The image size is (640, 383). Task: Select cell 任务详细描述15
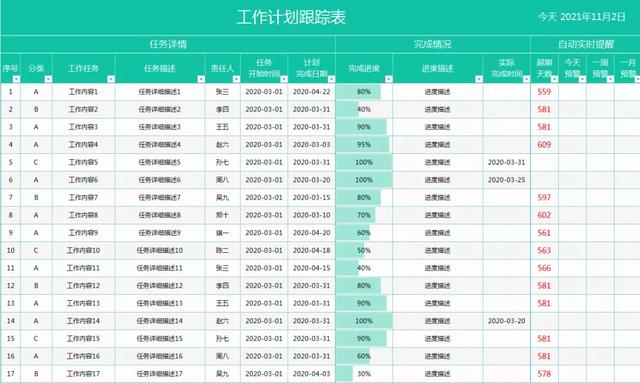pyautogui.click(x=160, y=338)
